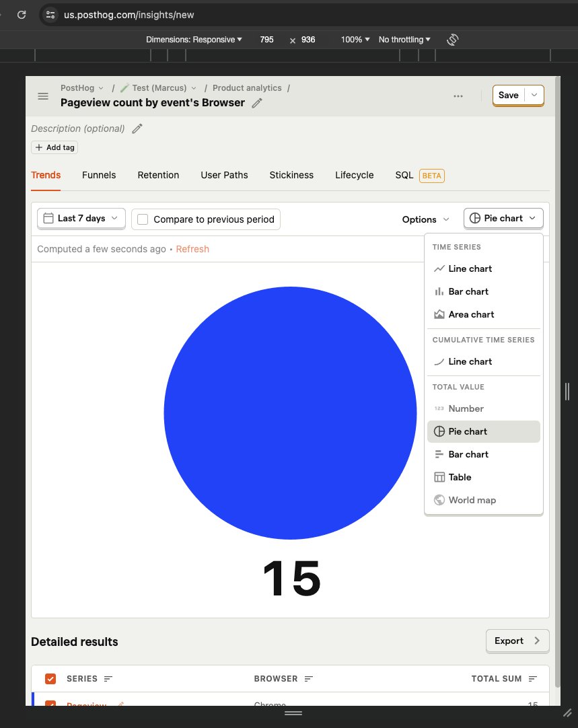Screen dimensions: 578x728
Task: Switch to the Funnels tab
Action: coord(99,175)
